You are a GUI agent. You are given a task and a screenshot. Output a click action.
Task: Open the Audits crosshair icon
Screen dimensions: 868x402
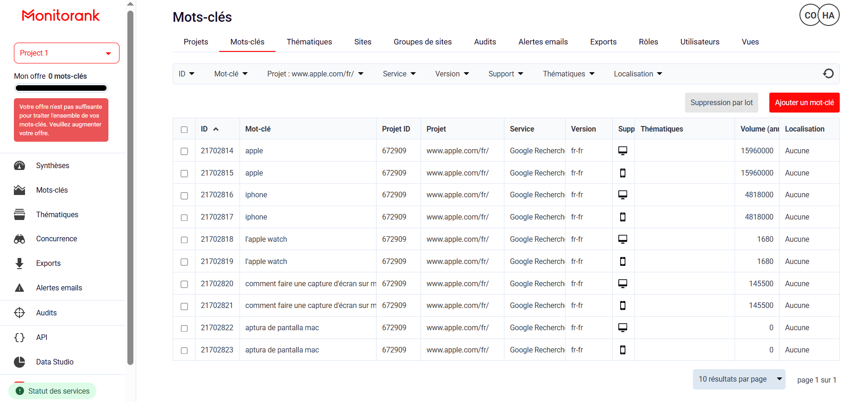coord(19,313)
